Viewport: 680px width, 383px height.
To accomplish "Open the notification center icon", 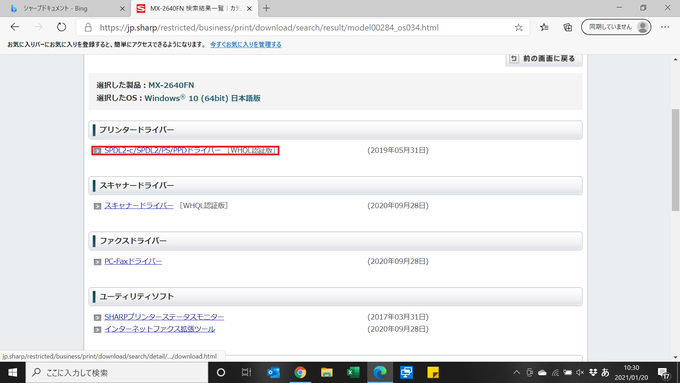I will (x=664, y=373).
